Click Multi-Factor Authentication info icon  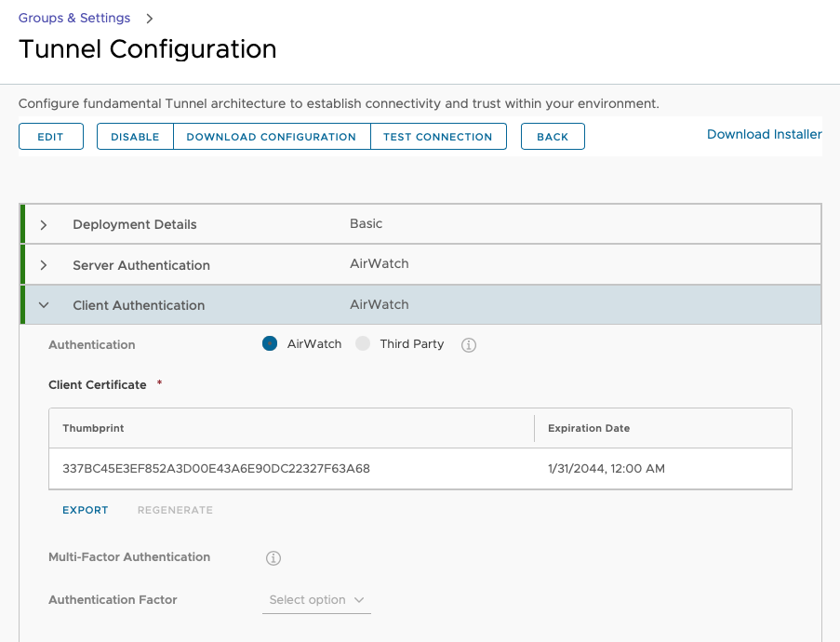pos(273,558)
